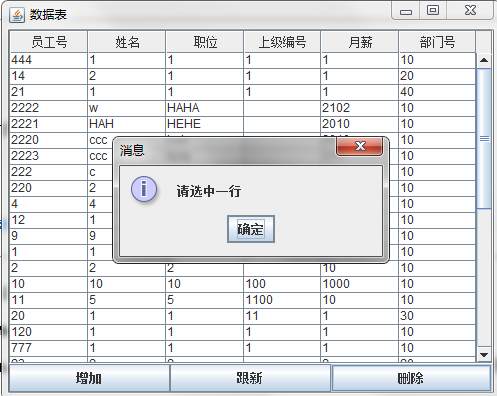Select the cell with employee number 222

coord(49,172)
